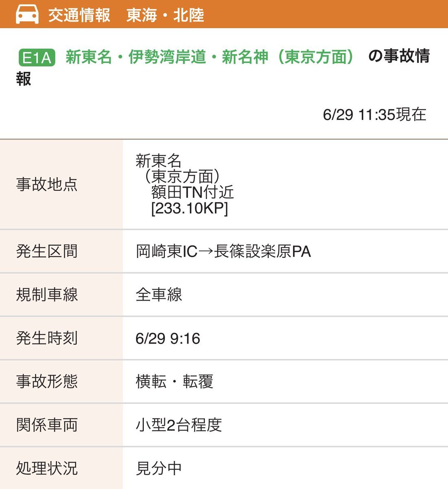This screenshot has height=489, width=448.
Task: Select the 東海・北陸 region label
Action: coord(165,15)
